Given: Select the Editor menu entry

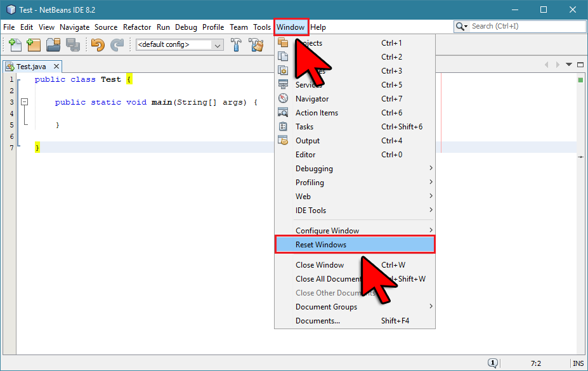Looking at the screenshot, I should point(355,154).
